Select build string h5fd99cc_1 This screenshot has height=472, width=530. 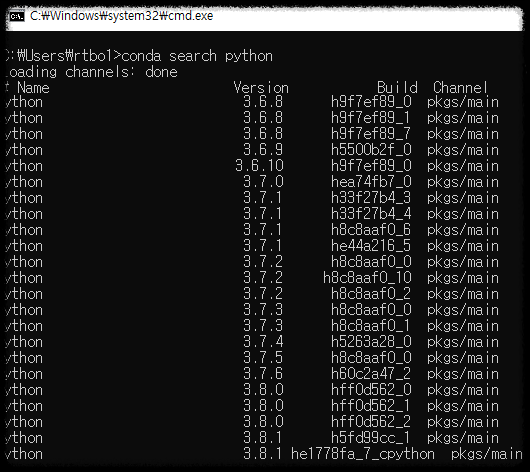pyautogui.click(x=371, y=438)
